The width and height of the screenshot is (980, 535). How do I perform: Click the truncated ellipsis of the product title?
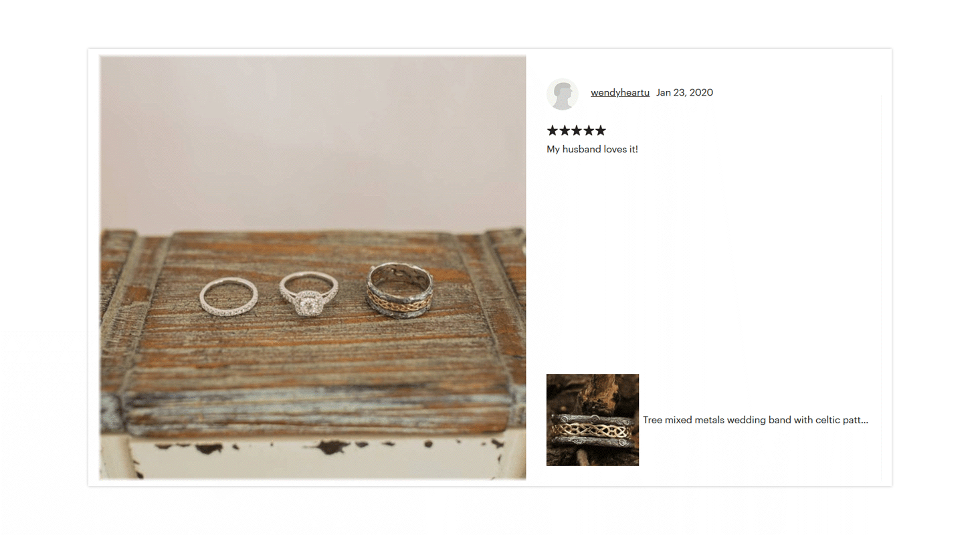click(864, 420)
